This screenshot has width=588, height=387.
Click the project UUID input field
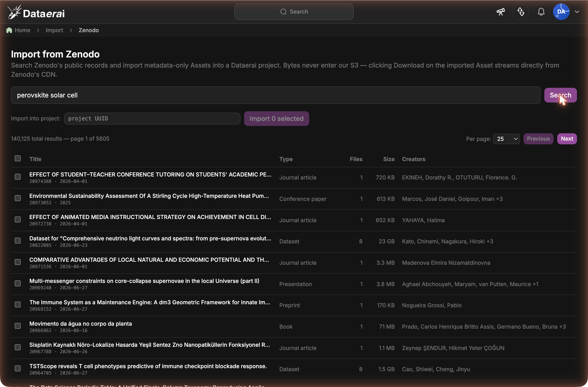(152, 119)
